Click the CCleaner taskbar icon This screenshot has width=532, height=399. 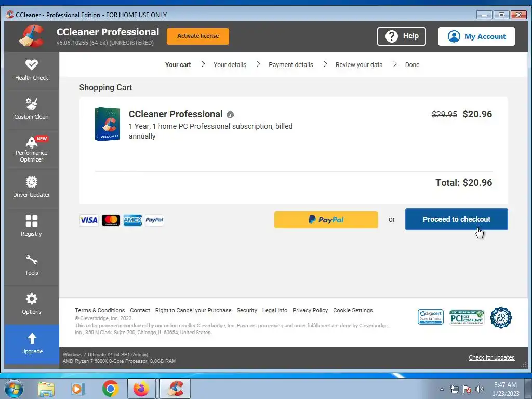(x=175, y=389)
